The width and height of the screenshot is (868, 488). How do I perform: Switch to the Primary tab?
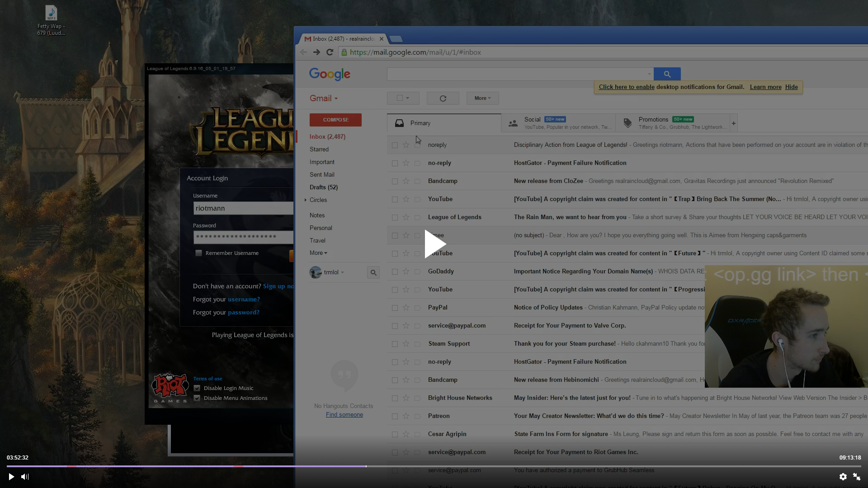point(444,123)
